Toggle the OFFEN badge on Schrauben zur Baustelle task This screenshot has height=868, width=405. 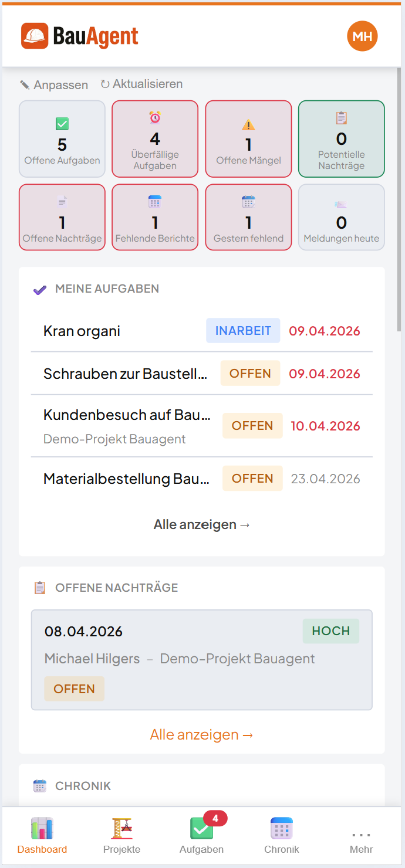coord(250,373)
